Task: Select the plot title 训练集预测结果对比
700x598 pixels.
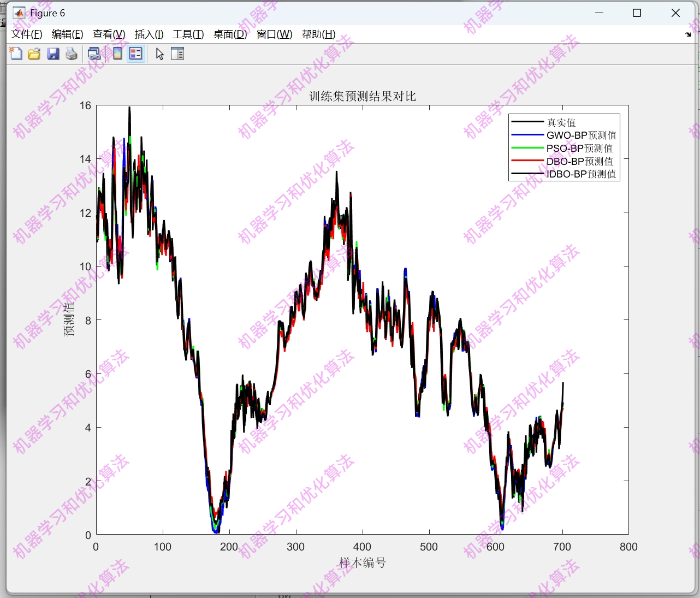Action: 363,97
